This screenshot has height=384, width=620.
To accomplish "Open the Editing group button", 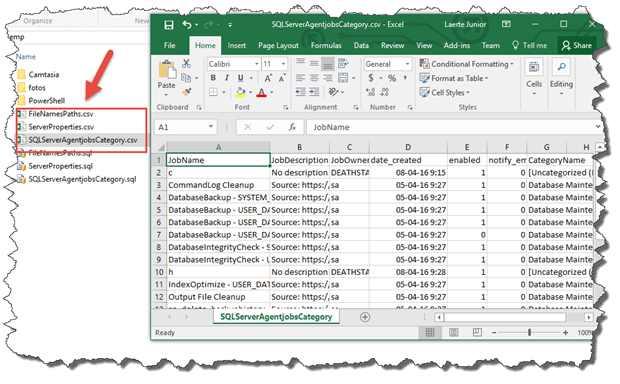I will tap(561, 78).
